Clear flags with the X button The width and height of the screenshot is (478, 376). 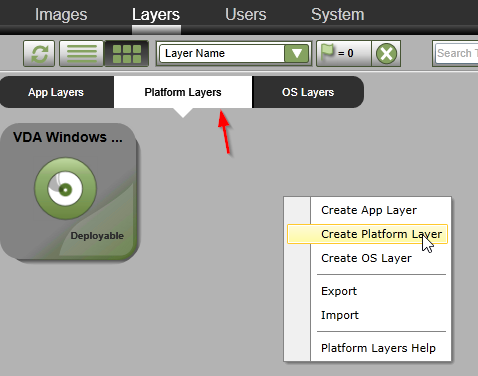tap(386, 53)
